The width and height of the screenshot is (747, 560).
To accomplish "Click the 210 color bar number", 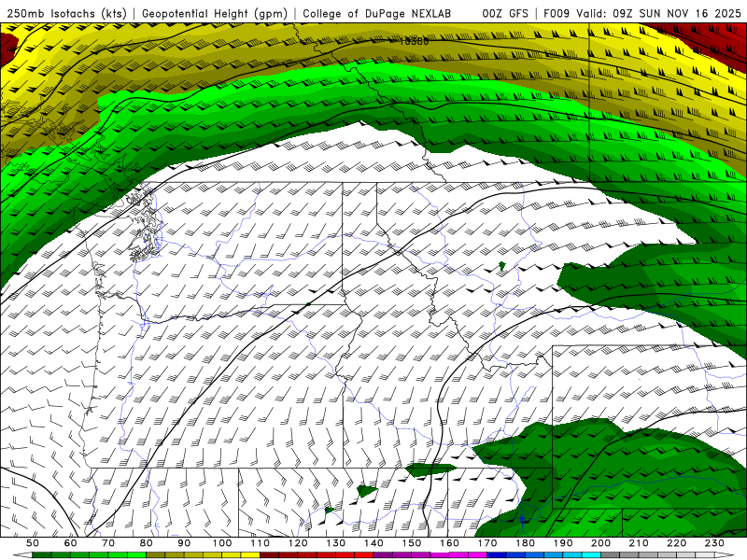I will click(x=640, y=543).
